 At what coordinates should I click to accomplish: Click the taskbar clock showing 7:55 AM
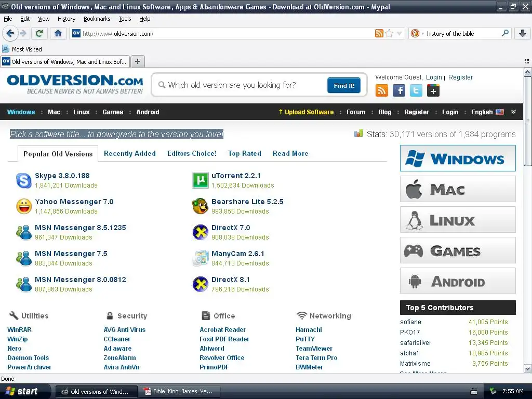(513, 391)
